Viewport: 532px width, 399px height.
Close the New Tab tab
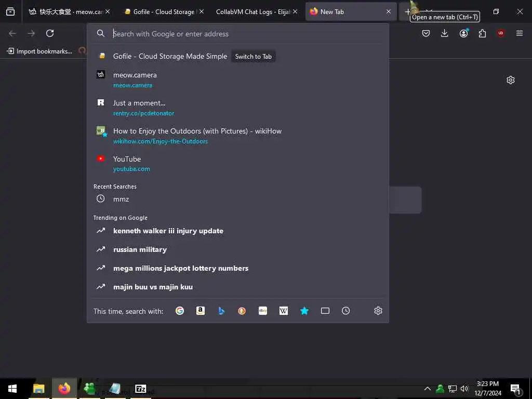(x=389, y=12)
